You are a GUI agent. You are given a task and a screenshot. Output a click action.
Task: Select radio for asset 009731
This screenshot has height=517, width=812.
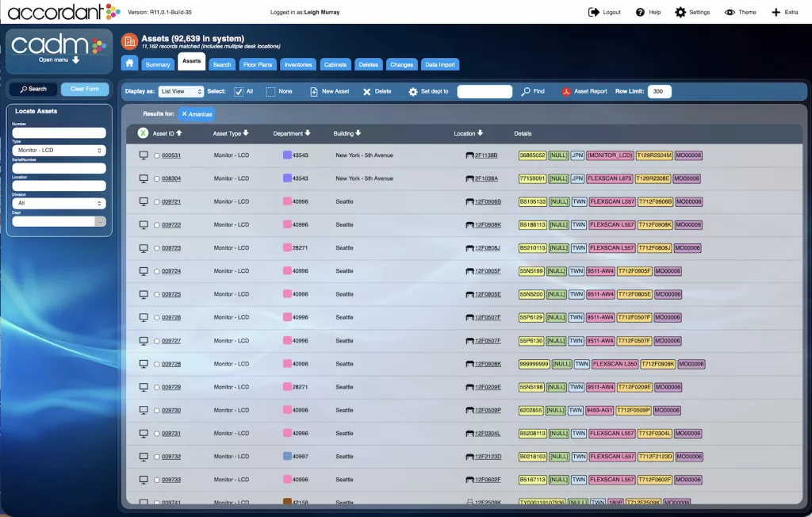157,434
